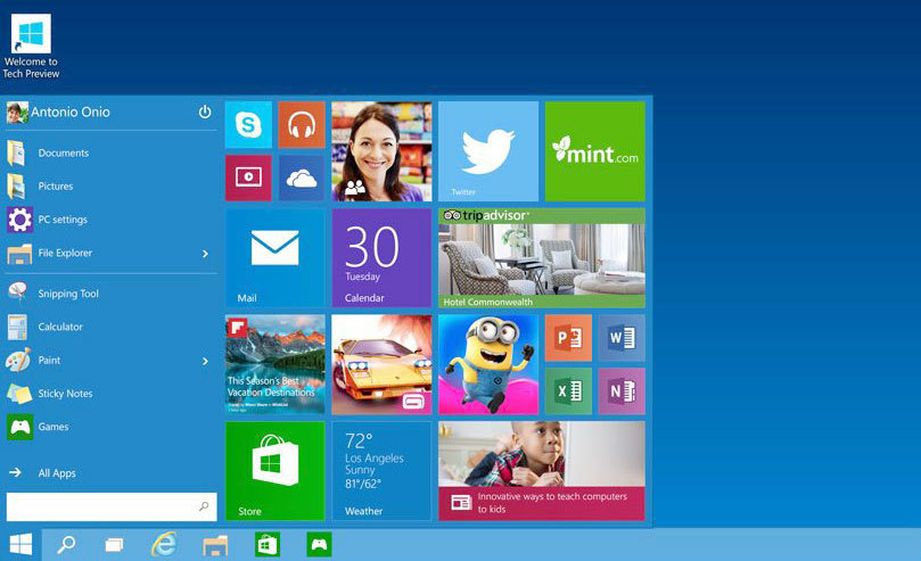Launch PowerPoint from the Office tiles
Viewport: 921px width, 561px height.
click(x=568, y=338)
